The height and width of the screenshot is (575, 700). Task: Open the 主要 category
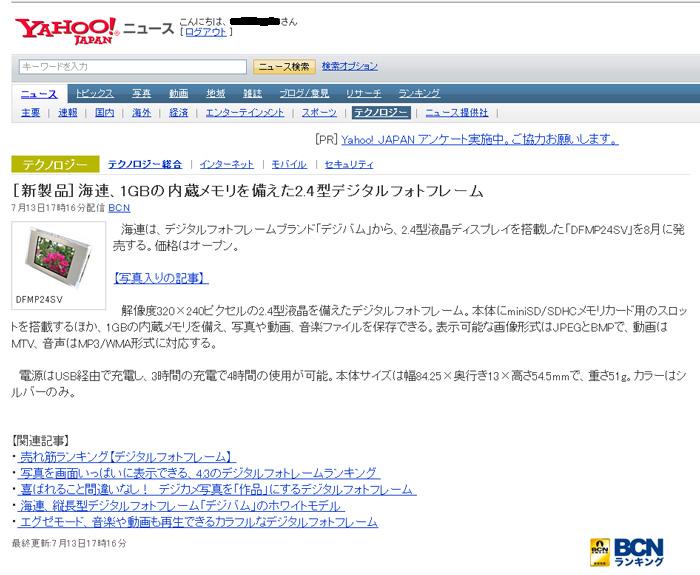pyautogui.click(x=31, y=113)
